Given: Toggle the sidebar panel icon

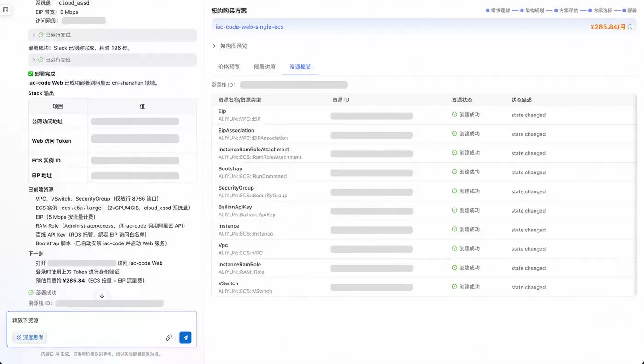Looking at the screenshot, I should [x=6, y=10].
